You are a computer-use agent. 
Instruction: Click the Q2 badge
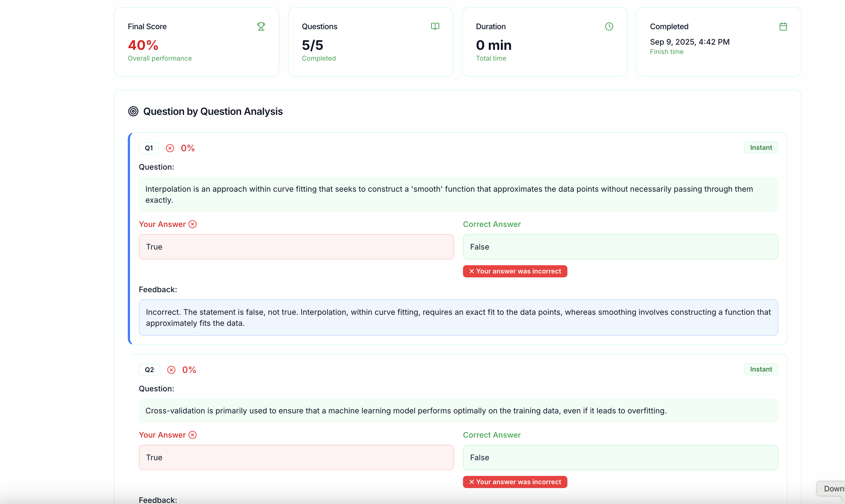tap(150, 370)
